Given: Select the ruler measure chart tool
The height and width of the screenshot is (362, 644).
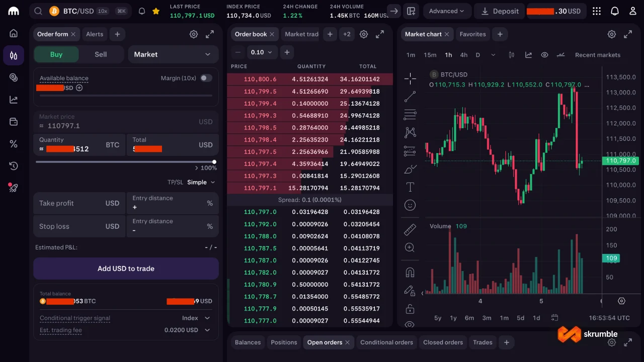Looking at the screenshot, I should pyautogui.click(x=410, y=229).
